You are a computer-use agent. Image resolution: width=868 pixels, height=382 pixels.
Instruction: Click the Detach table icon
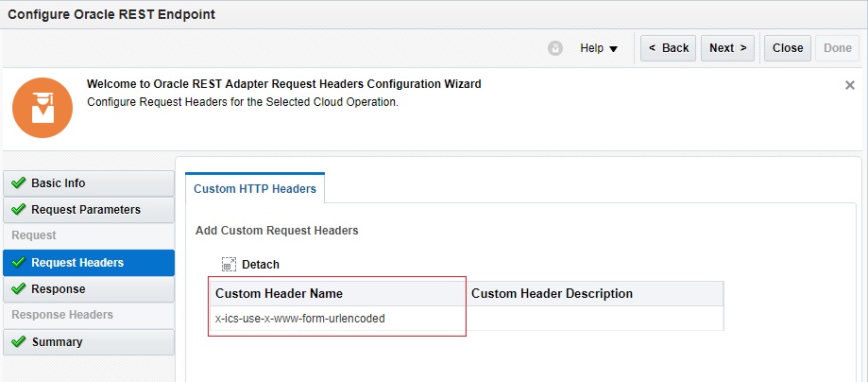229,265
